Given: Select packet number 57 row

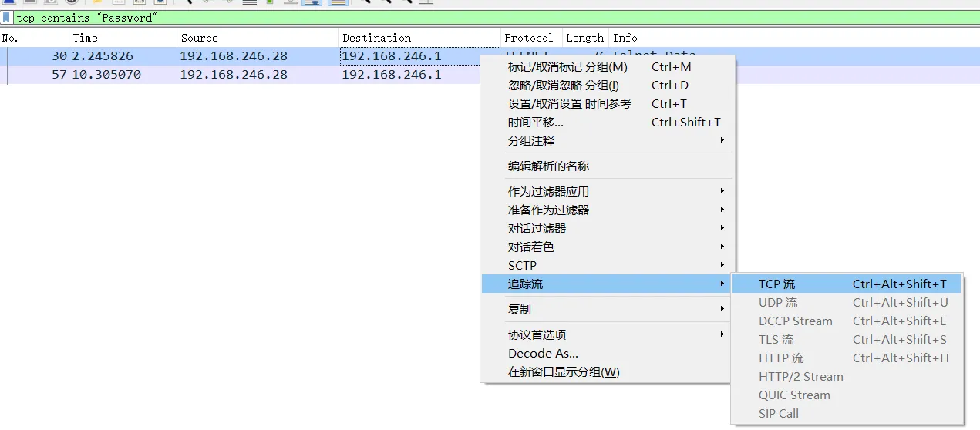Looking at the screenshot, I should pyautogui.click(x=231, y=75).
